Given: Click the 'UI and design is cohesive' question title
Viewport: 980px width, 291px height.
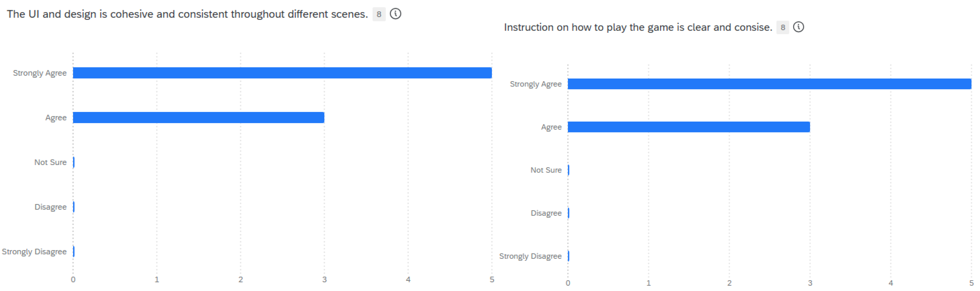Looking at the screenshot, I should coord(187,14).
